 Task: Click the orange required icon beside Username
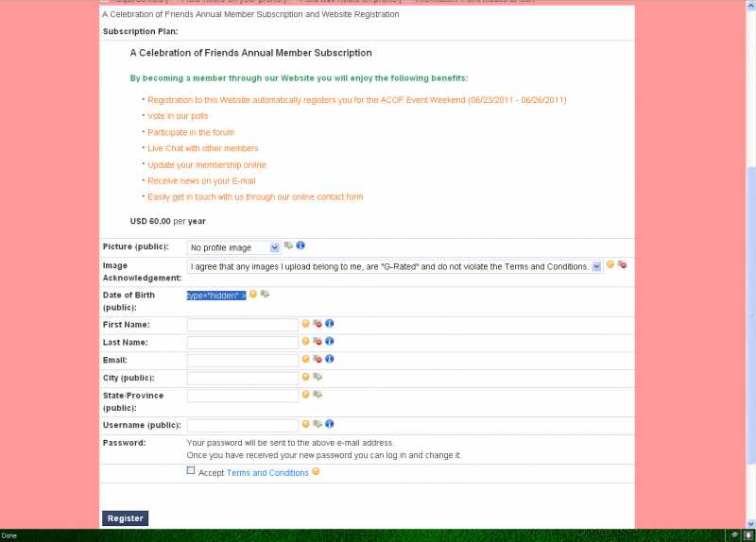[305, 424]
